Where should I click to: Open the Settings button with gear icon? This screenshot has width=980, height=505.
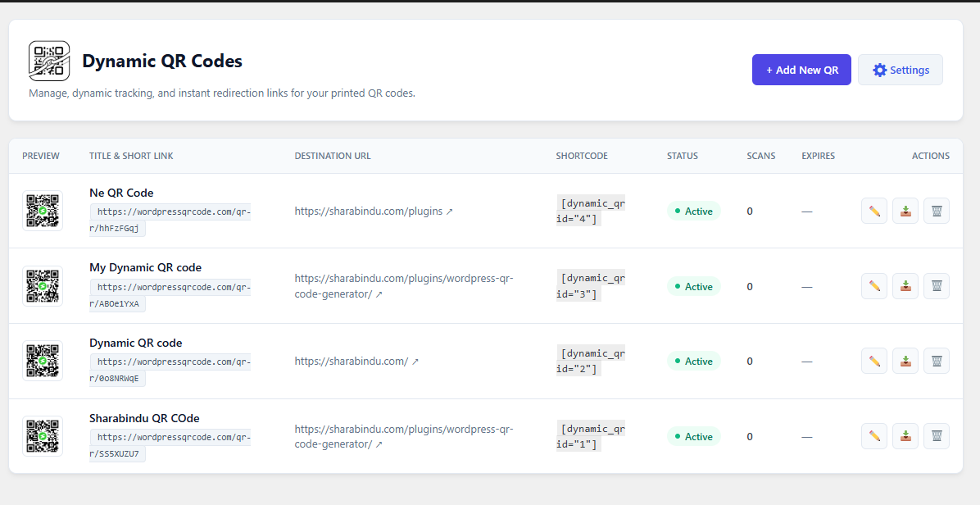coord(900,70)
